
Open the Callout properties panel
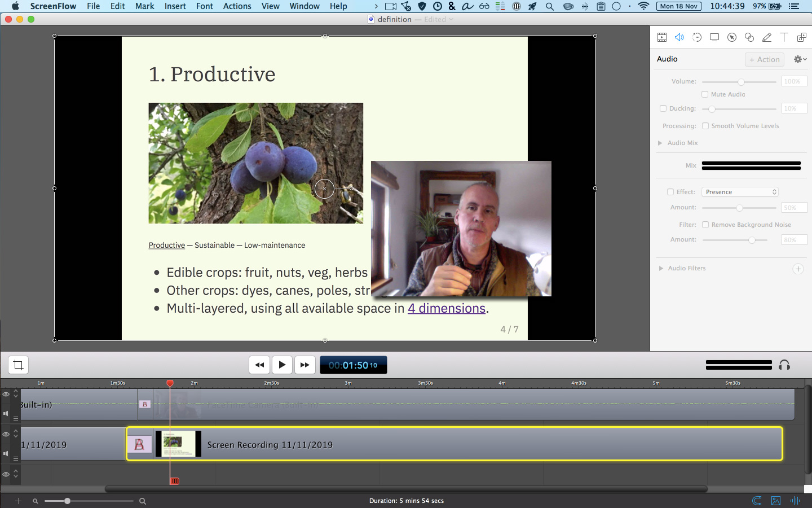732,37
